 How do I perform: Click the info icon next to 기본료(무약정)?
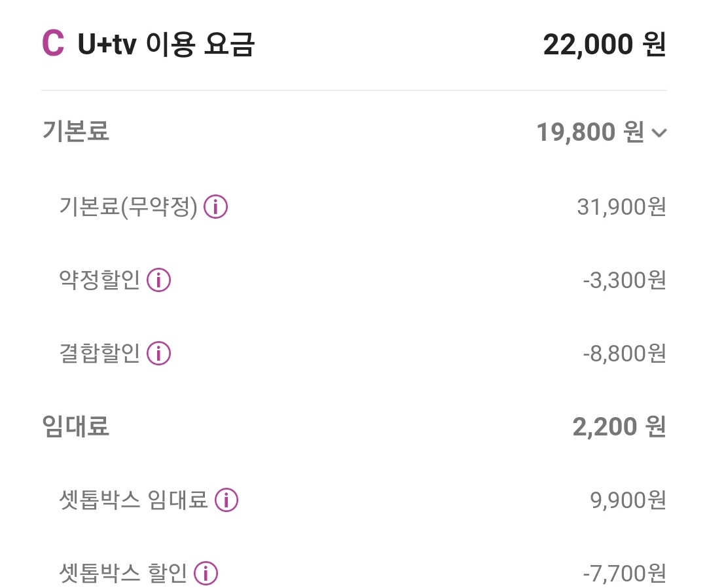click(x=216, y=208)
